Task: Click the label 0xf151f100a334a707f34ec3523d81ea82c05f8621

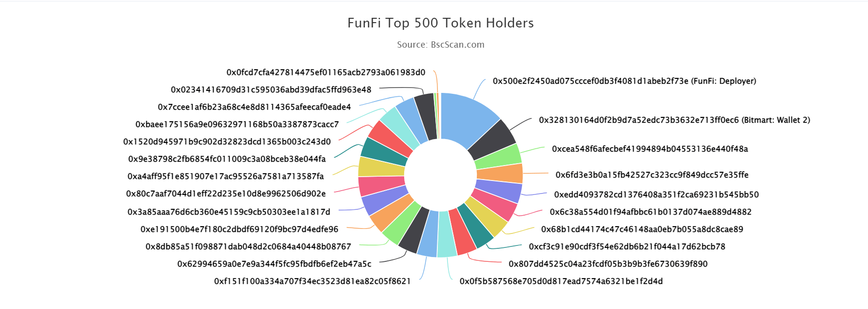Action: pyautogui.click(x=312, y=281)
